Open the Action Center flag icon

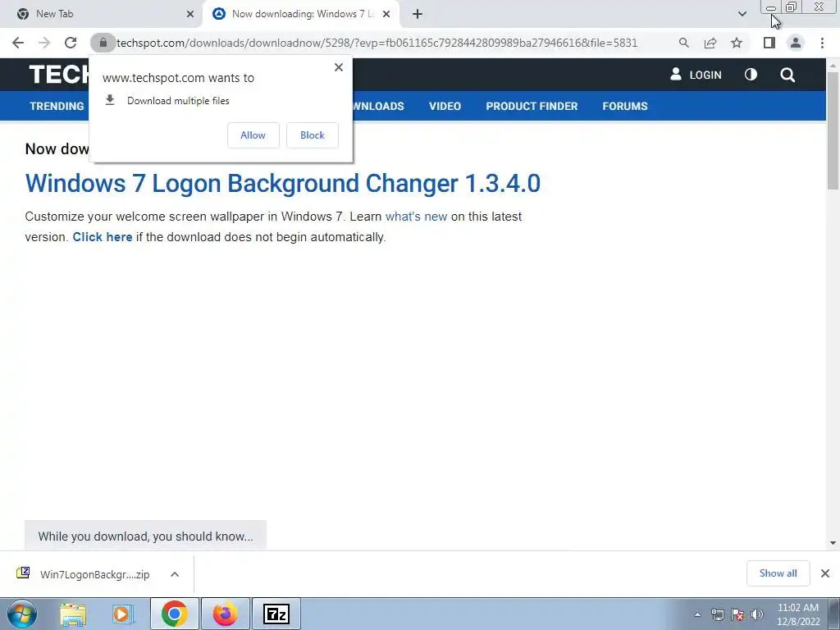737,614
